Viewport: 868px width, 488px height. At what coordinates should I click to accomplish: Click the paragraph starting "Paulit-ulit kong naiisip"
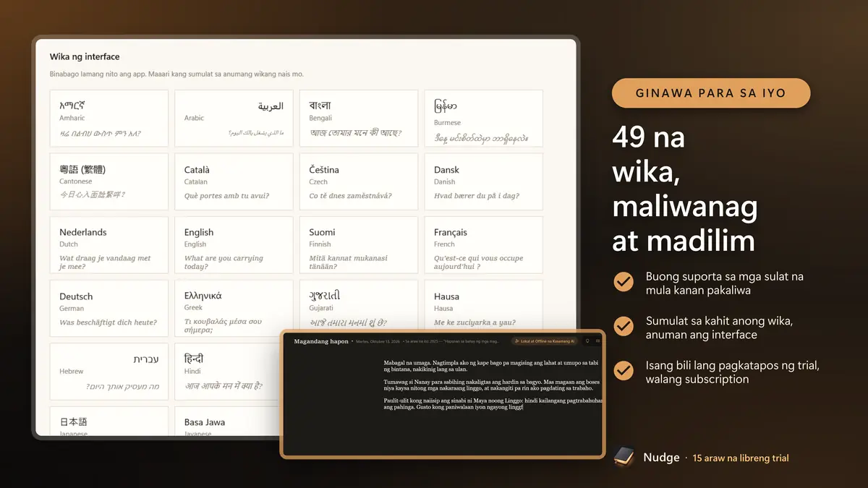492,403
